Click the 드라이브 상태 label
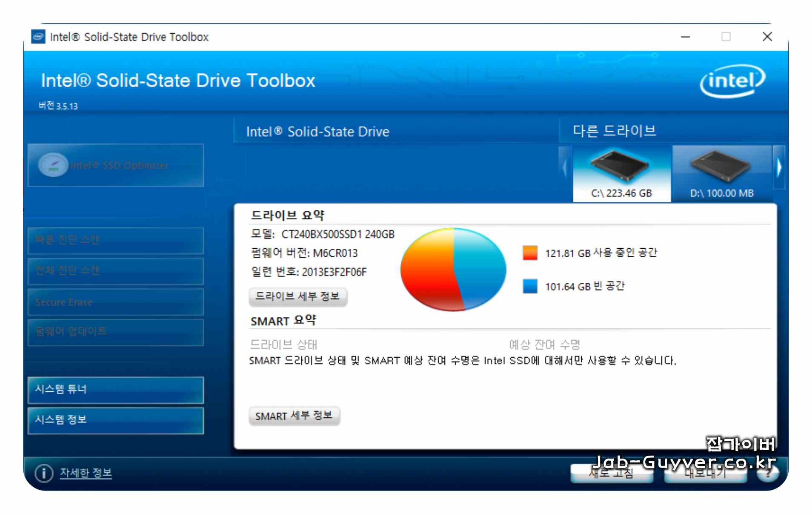 point(283,344)
